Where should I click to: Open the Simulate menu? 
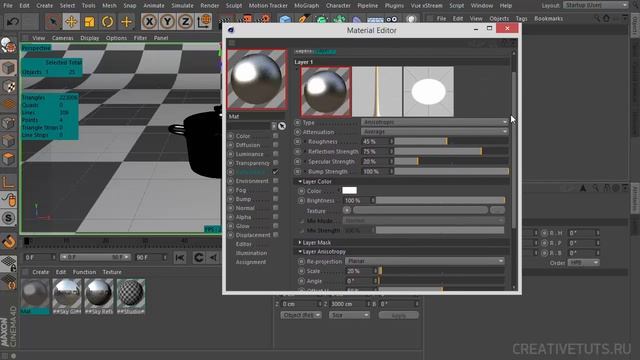coord(182,5)
